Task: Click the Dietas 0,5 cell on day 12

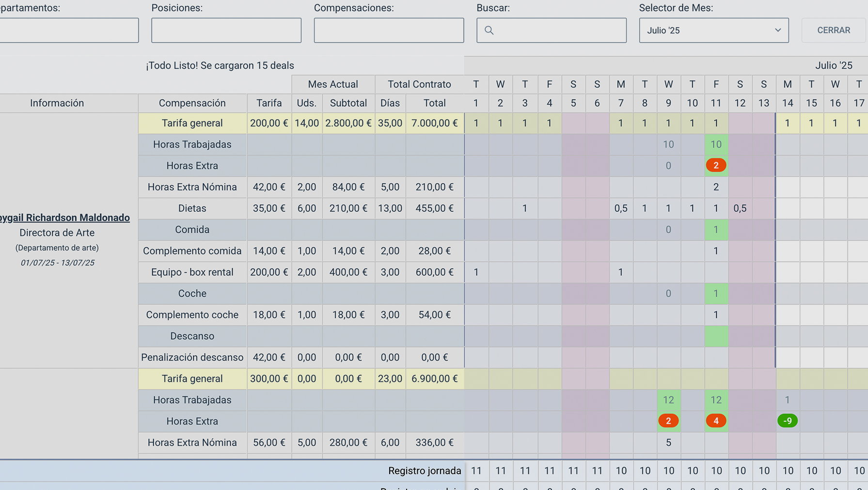Action: click(740, 208)
